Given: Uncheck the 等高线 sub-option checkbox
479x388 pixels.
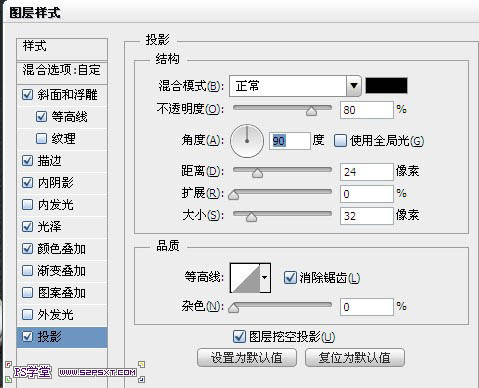Looking at the screenshot, I should (41, 116).
